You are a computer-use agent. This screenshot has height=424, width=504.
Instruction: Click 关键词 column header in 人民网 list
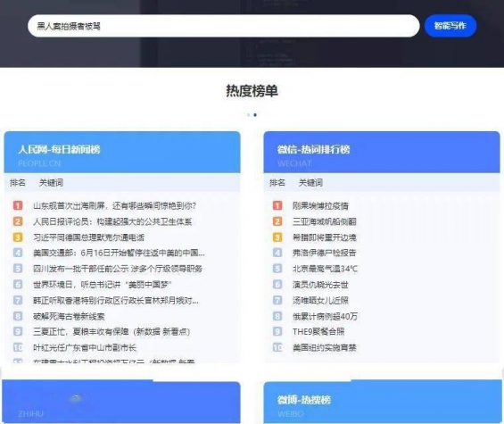click(x=51, y=183)
